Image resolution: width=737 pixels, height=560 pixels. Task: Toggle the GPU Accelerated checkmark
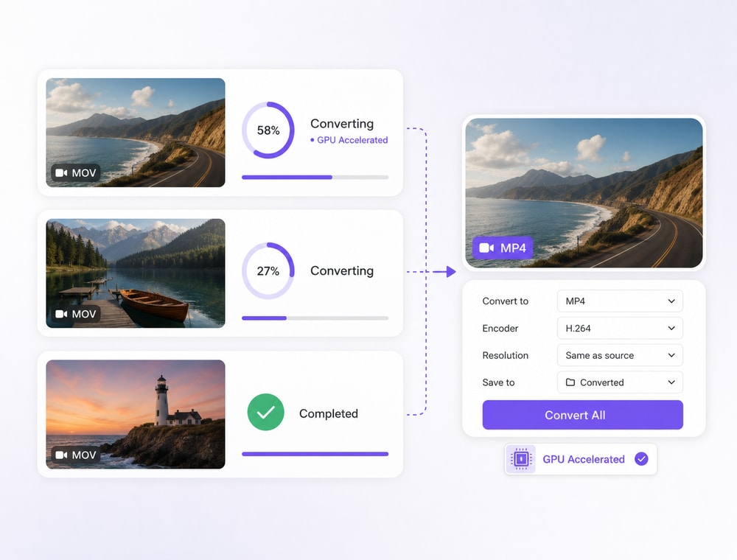pos(642,458)
